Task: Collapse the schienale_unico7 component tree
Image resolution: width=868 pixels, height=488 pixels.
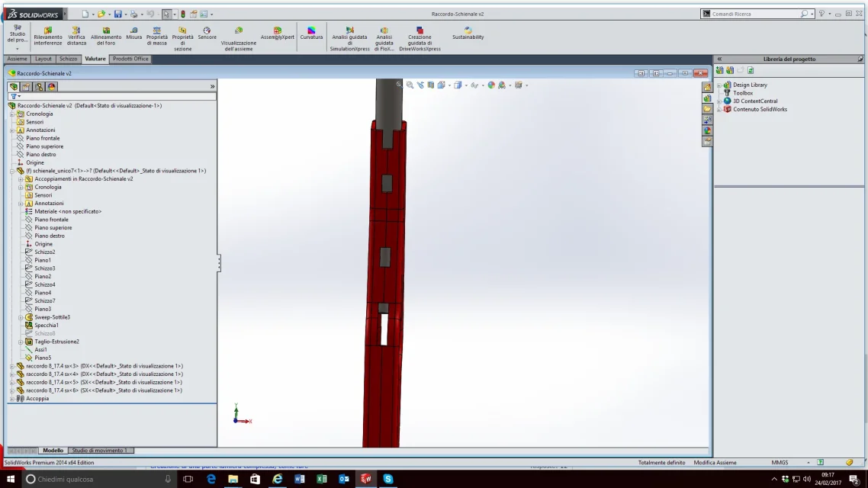Action: click(12, 171)
